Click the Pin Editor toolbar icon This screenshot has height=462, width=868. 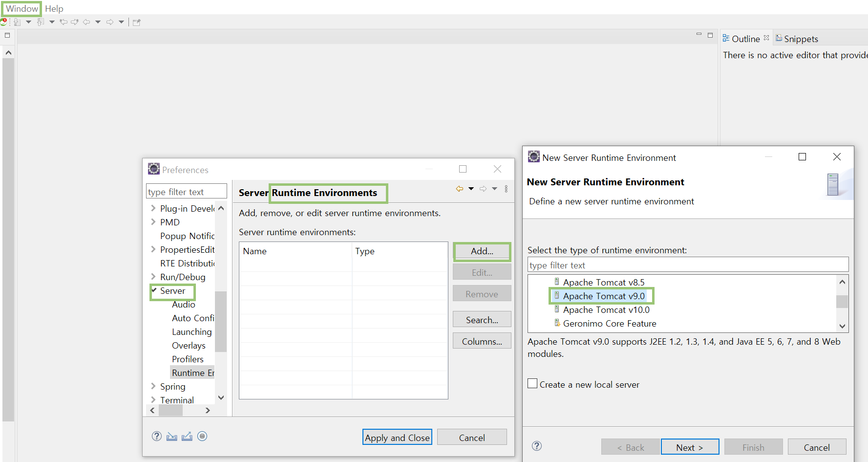click(137, 22)
